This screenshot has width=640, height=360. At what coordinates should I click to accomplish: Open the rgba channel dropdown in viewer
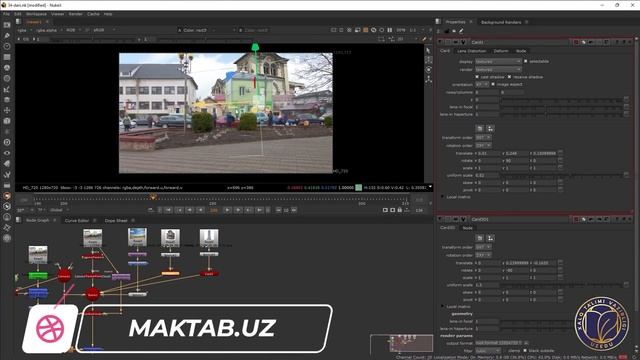coord(24,30)
